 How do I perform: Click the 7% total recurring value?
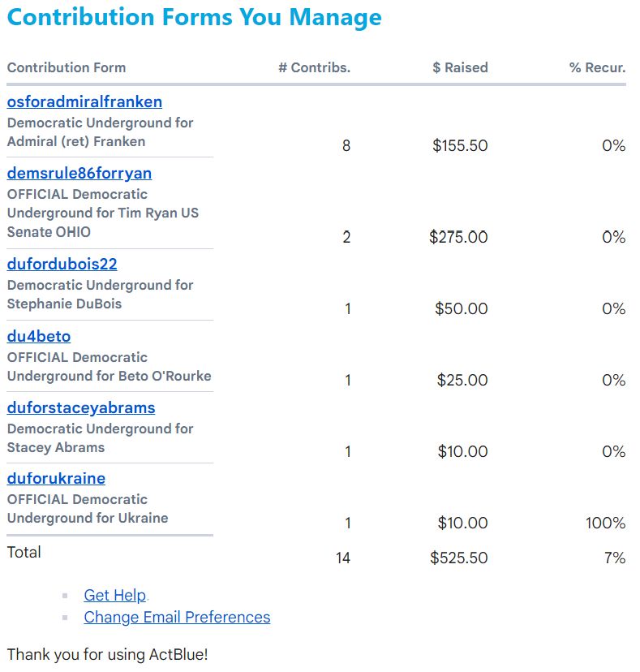coord(615,558)
